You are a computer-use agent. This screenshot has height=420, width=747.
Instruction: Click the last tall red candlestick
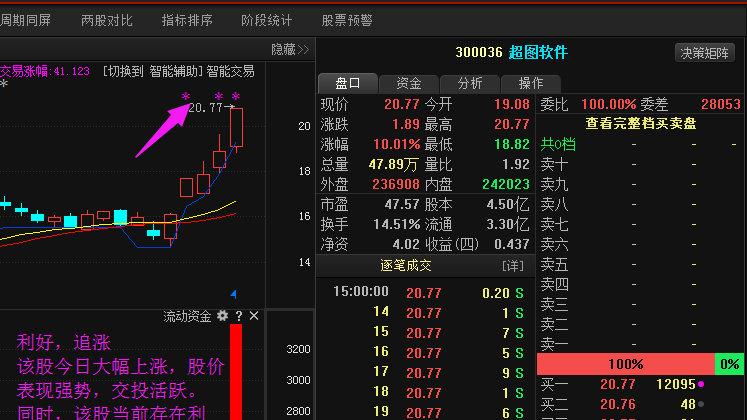point(236,127)
